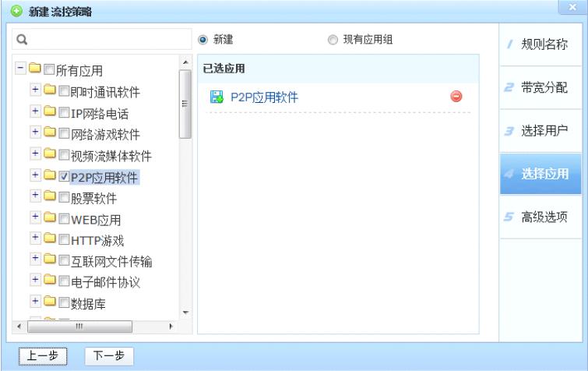Expand the HTTP游戏 node
This screenshot has width=588, height=371.
pos(35,238)
